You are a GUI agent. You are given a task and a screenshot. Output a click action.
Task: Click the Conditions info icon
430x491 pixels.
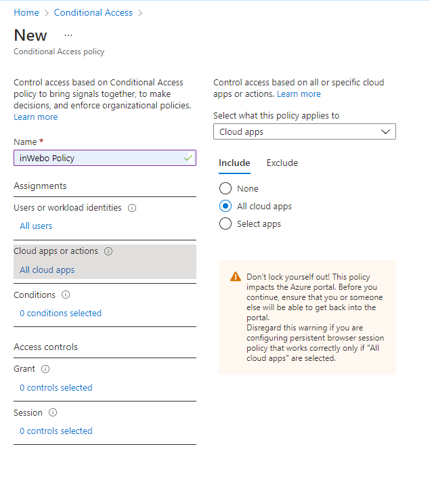click(x=66, y=295)
